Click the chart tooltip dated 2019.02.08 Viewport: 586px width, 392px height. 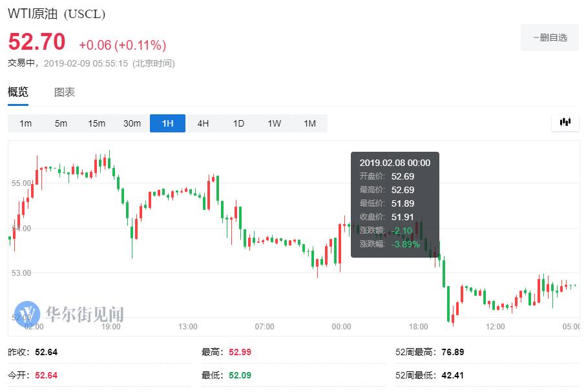(395, 204)
